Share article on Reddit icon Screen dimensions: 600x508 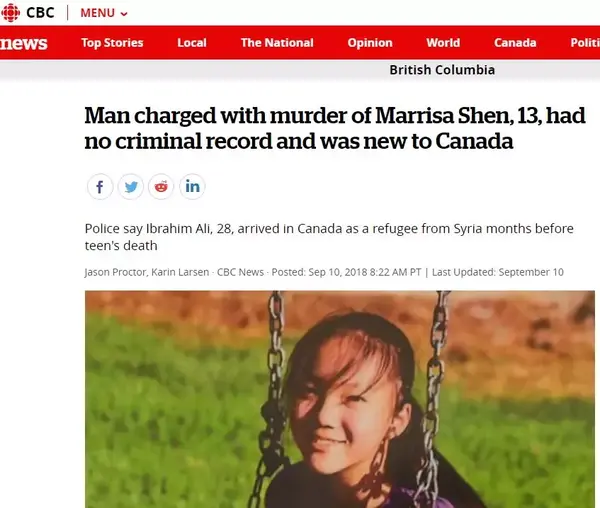pyautogui.click(x=161, y=187)
